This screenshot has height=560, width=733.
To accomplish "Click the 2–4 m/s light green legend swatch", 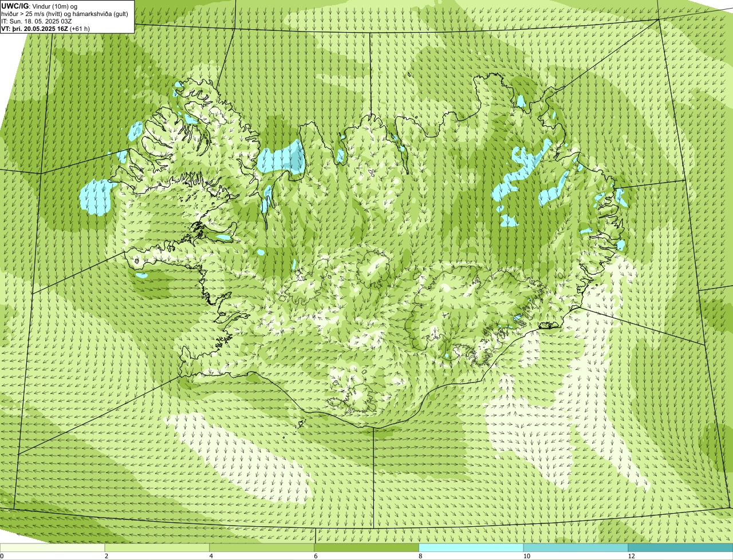I will coord(157,547).
